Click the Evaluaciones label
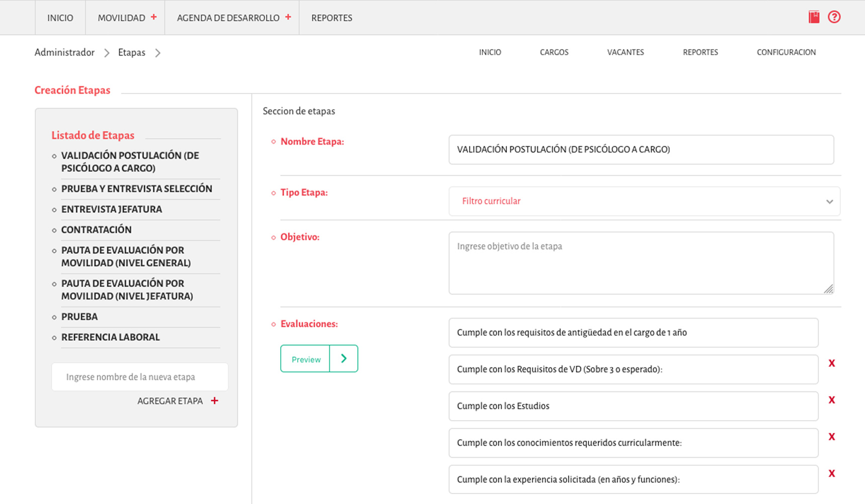The width and height of the screenshot is (865, 504). coord(309,324)
